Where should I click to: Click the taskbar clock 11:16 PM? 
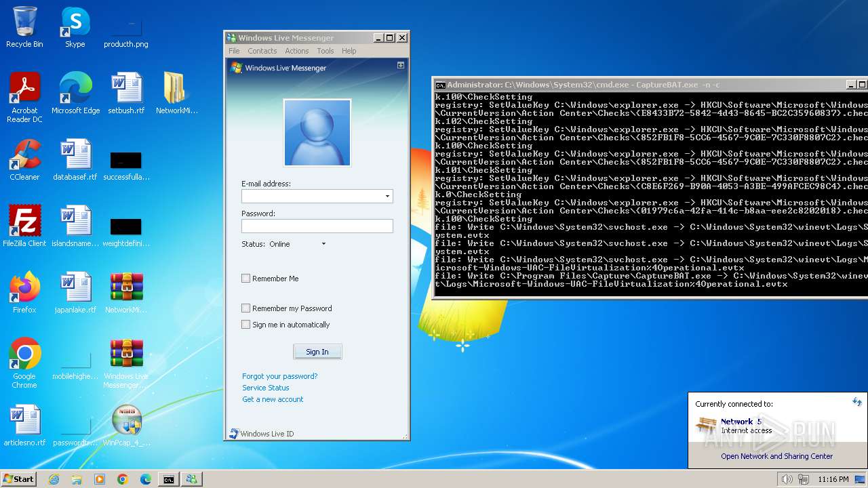[833, 479]
